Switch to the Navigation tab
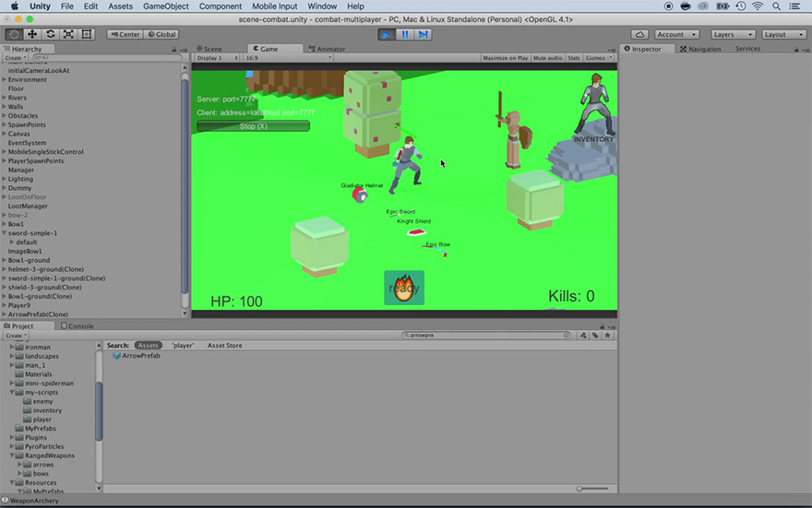 point(700,49)
